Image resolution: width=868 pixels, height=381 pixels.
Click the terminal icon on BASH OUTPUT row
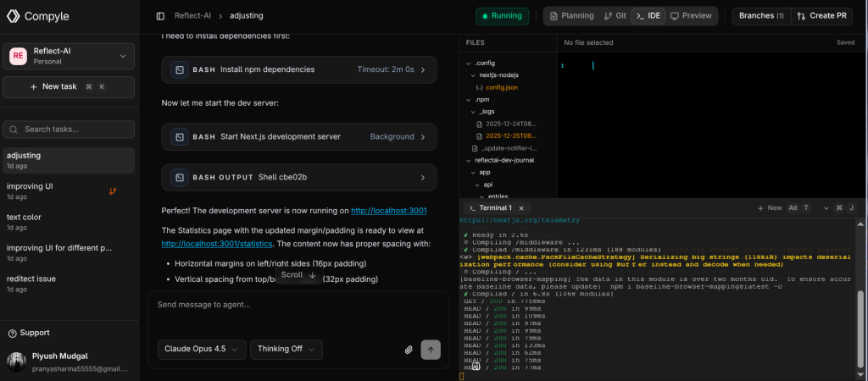tap(180, 178)
